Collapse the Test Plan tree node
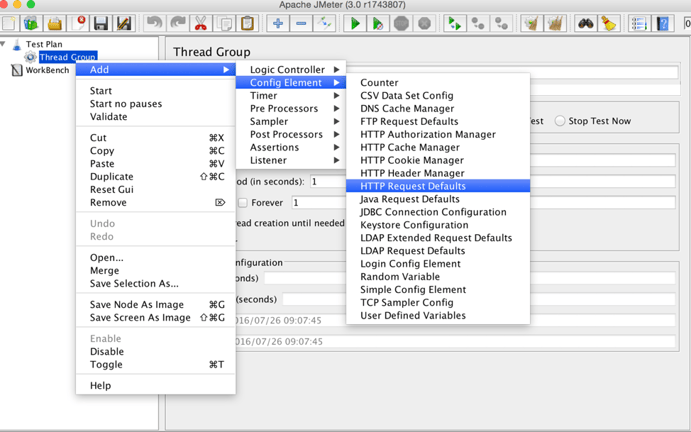 pyautogui.click(x=3, y=44)
